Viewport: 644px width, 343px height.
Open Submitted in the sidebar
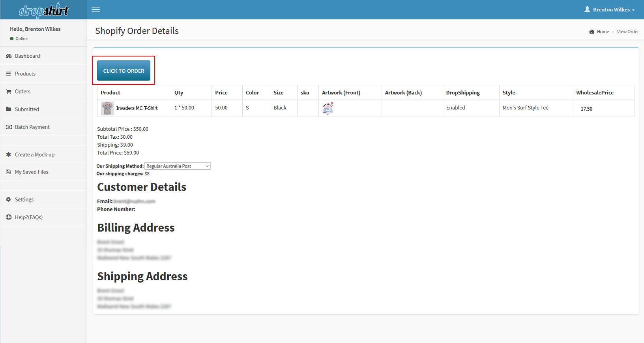click(43, 109)
